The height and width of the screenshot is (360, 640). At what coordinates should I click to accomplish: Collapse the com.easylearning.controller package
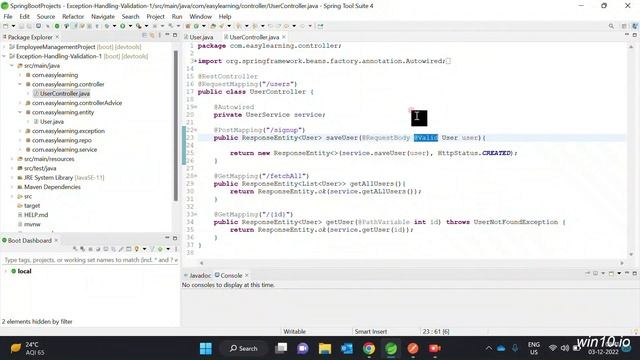click(x=20, y=84)
